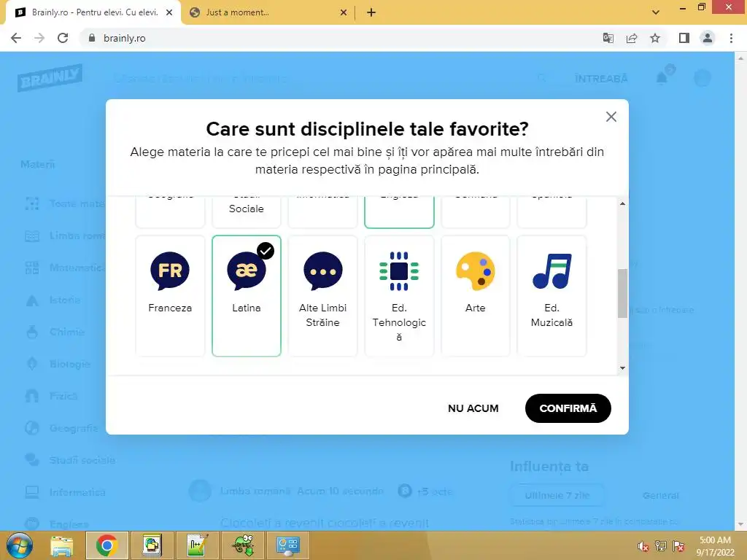Select the Arte subject card
Viewport: 747px width, 560px height.
tap(476, 296)
